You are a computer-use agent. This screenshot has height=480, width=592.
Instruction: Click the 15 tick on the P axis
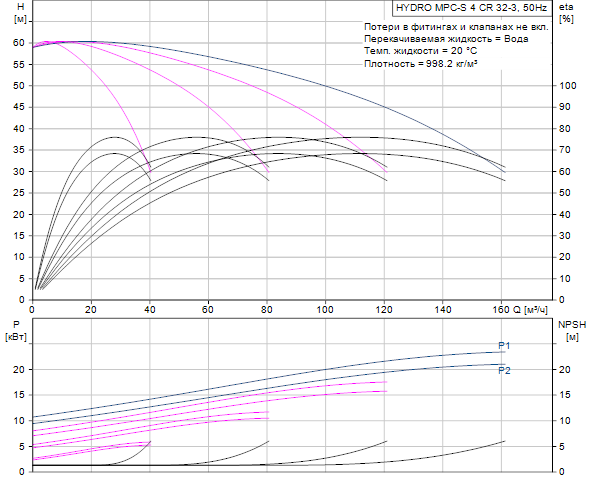pos(18,395)
